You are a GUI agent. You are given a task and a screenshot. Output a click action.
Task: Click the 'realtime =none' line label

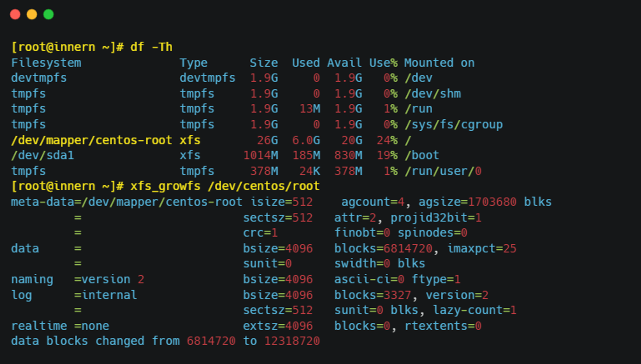[60, 326]
